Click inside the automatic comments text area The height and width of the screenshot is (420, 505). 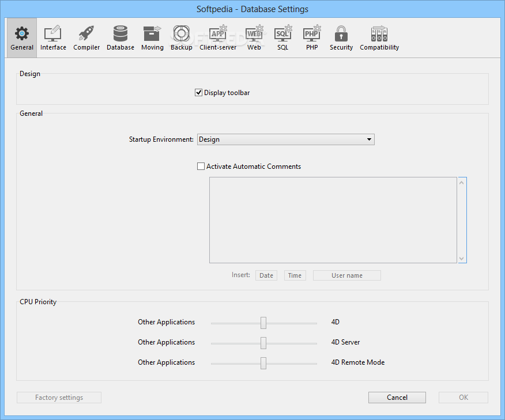click(x=333, y=220)
